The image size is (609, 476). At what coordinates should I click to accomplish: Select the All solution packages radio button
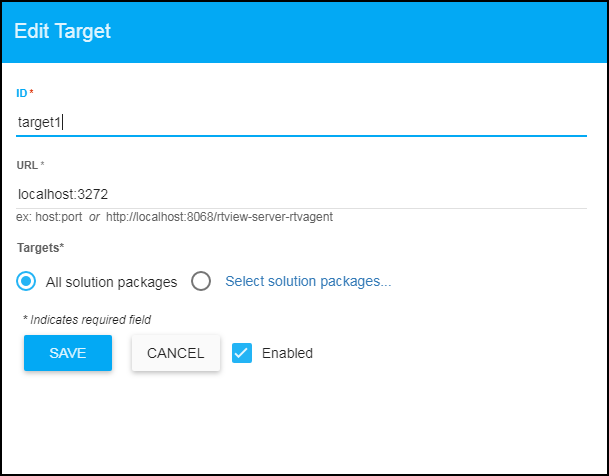tap(27, 281)
